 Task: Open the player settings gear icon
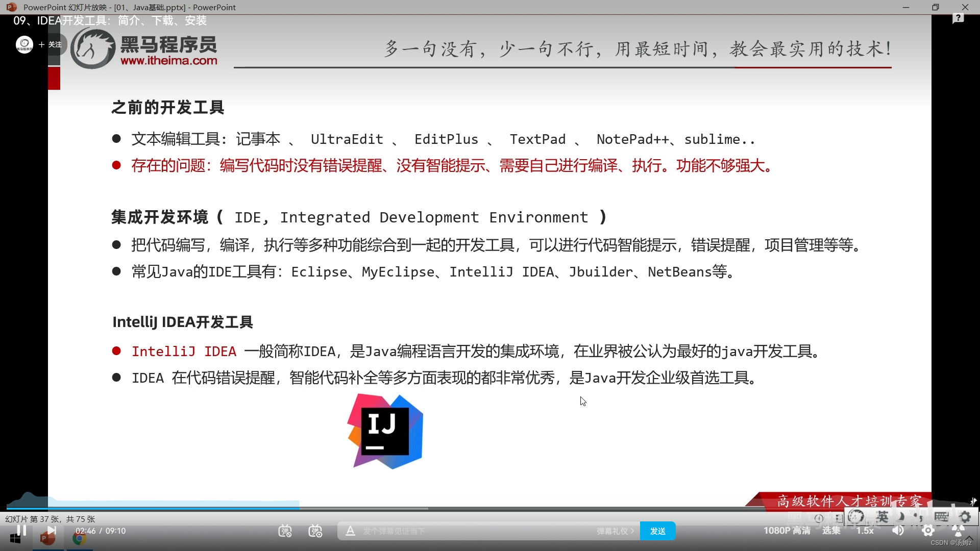[929, 531]
